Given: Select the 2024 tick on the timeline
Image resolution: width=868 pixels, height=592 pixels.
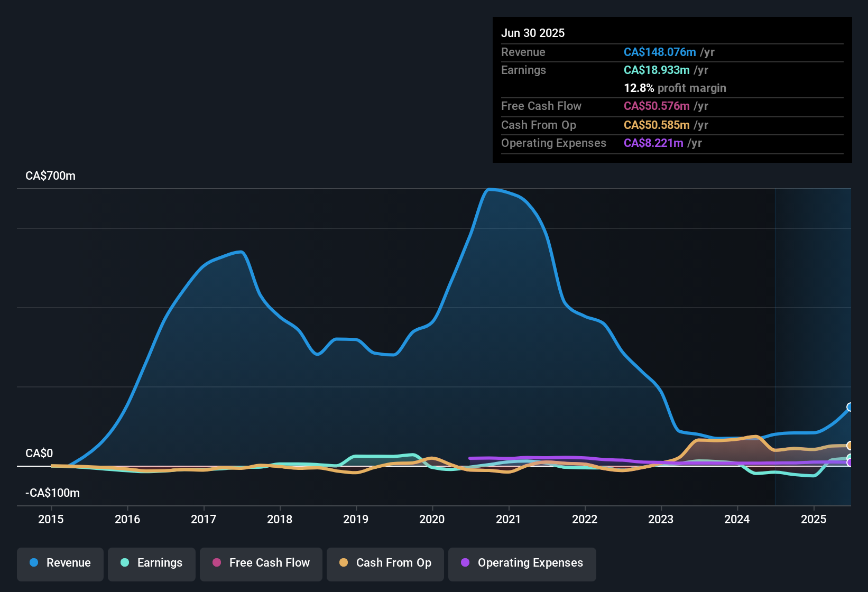Looking at the screenshot, I should (737, 519).
